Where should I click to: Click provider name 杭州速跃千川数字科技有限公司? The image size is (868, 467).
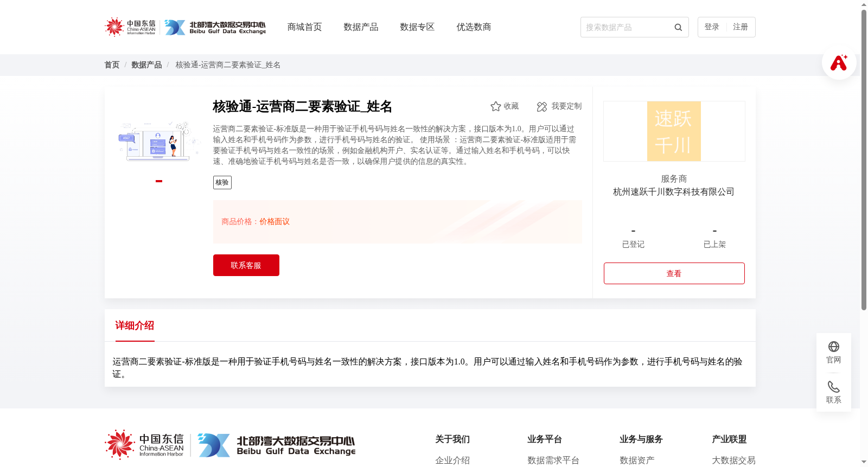coord(674,192)
